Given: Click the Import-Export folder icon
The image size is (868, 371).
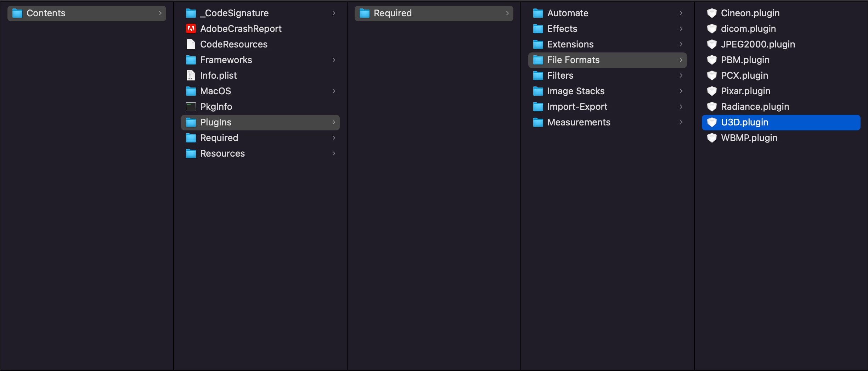Looking at the screenshot, I should click(538, 107).
